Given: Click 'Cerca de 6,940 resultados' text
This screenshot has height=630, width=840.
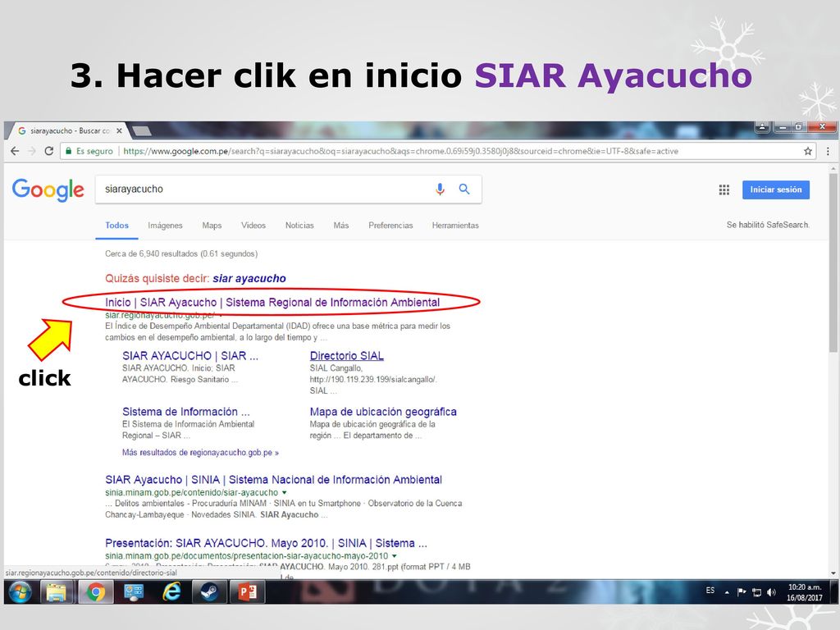Looking at the screenshot, I should click(181, 254).
